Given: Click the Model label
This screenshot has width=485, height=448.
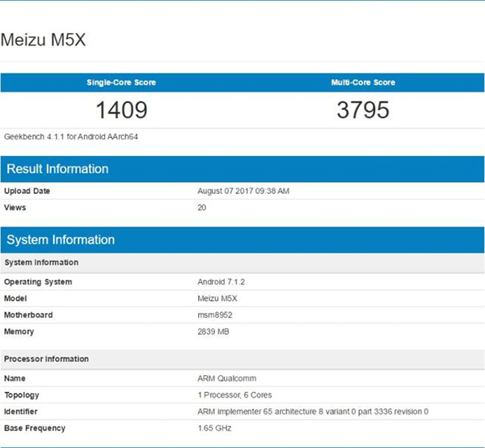Looking at the screenshot, I should click(15, 298).
